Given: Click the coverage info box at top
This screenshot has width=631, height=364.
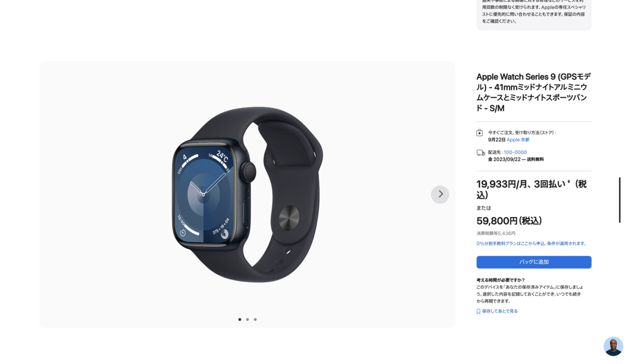Looking at the screenshot, I should click(x=534, y=14).
